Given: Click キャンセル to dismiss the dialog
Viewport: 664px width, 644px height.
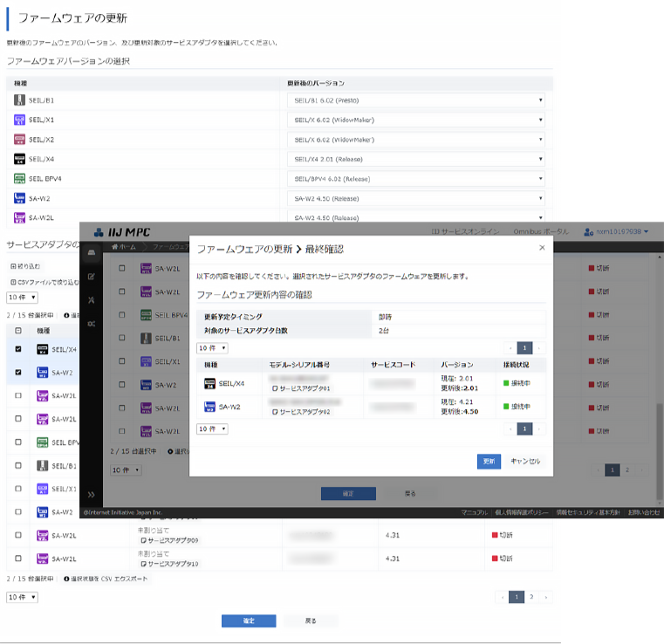Looking at the screenshot, I should click(525, 461).
